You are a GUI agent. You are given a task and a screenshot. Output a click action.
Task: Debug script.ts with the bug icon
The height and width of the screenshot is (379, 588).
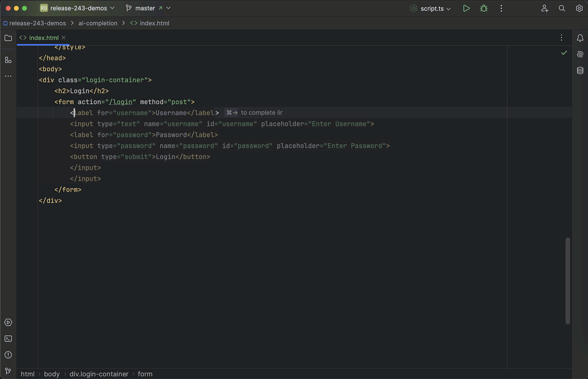484,8
